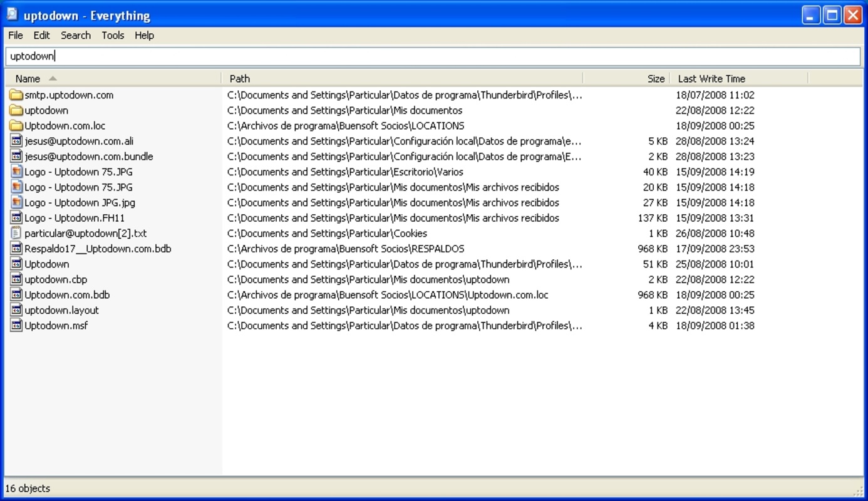The image size is (868, 501).
Task: Select the date "17/09/2008 23:53"
Action: pyautogui.click(x=715, y=249)
